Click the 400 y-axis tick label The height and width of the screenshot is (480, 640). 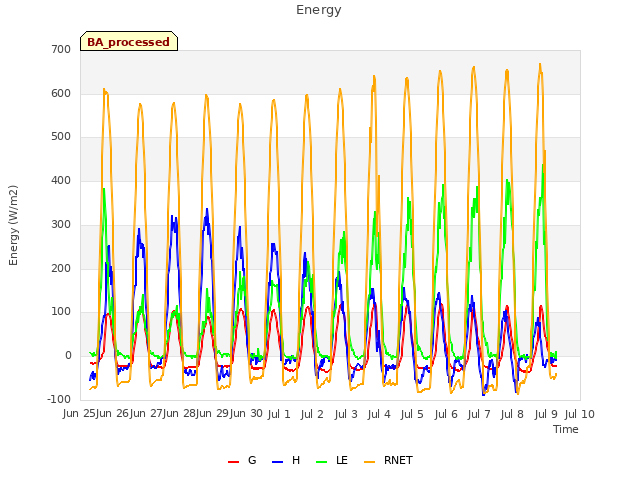point(61,180)
